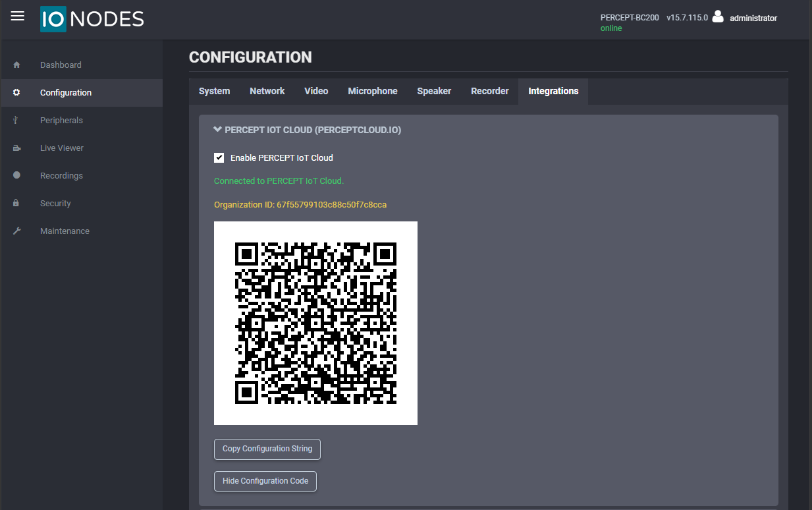Open the hamburger menu icon
This screenshot has height=510, width=812.
tap(18, 16)
